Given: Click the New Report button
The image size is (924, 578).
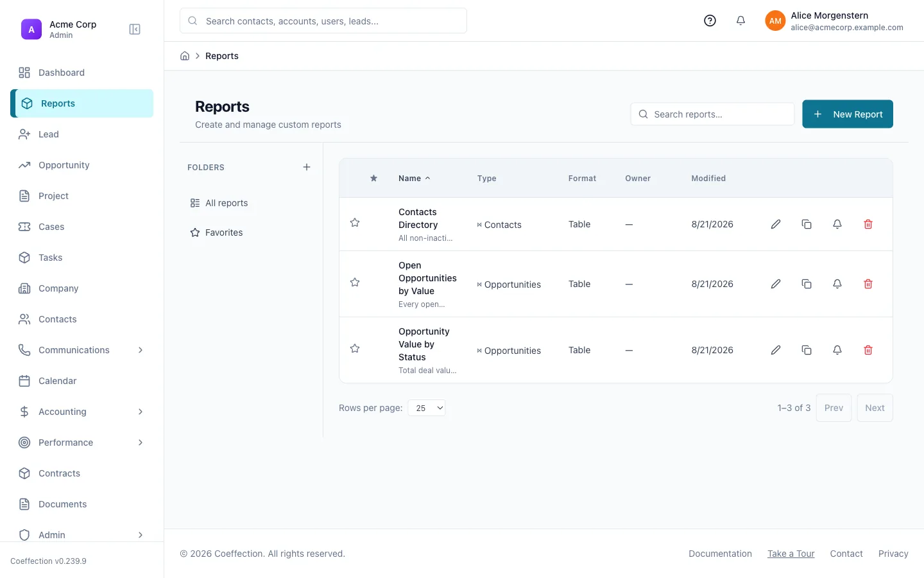Looking at the screenshot, I should [x=848, y=114].
